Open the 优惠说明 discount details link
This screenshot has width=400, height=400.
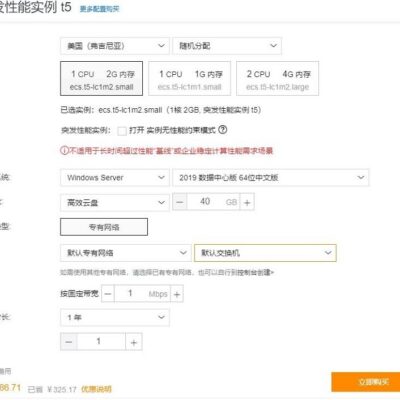96,389
